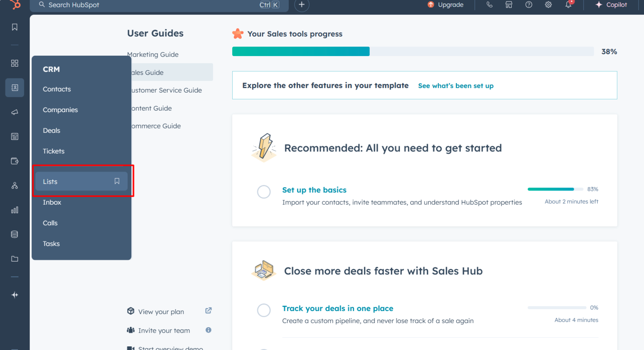This screenshot has height=350, width=644.
Task: Click See what's been set up link
Action: pyautogui.click(x=456, y=86)
